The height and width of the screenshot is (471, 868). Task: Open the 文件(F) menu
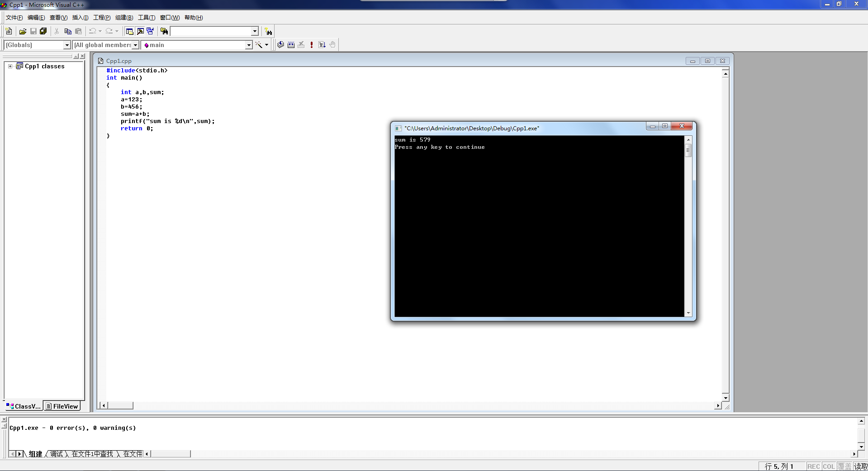[x=14, y=18]
